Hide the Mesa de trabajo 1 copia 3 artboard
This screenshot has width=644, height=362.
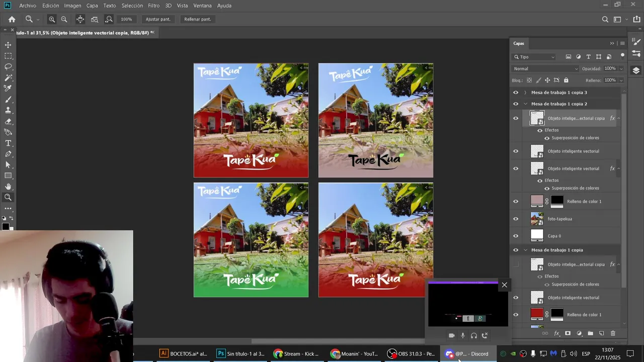pyautogui.click(x=516, y=93)
